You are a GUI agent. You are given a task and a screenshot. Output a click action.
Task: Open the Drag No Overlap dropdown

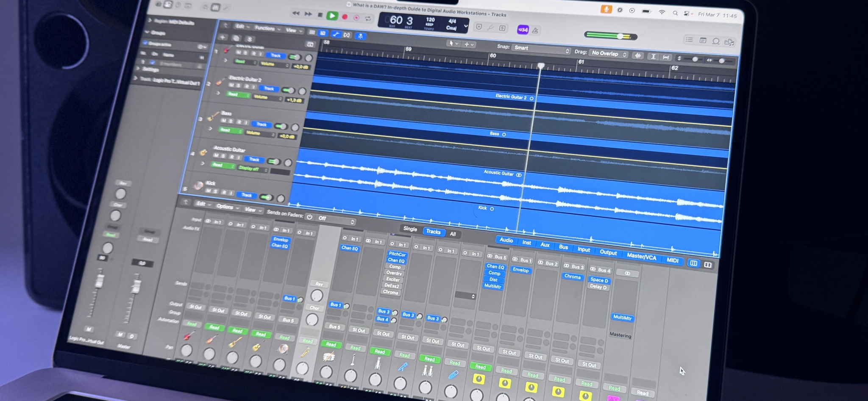tap(609, 54)
